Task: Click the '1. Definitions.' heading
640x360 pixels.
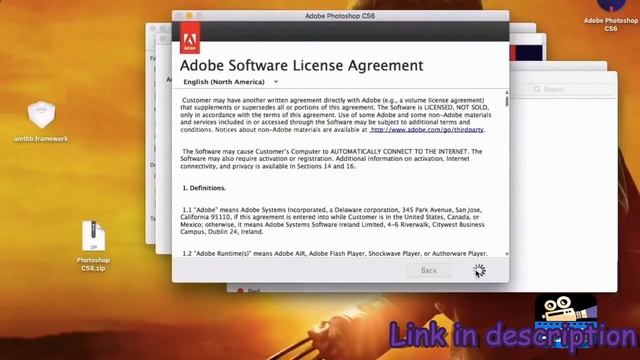Action: tap(204, 188)
